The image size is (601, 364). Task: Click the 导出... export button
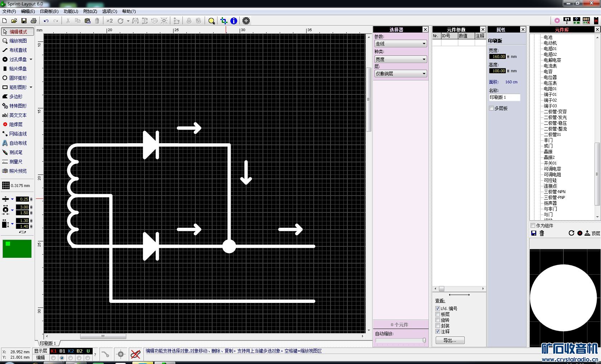[450, 340]
